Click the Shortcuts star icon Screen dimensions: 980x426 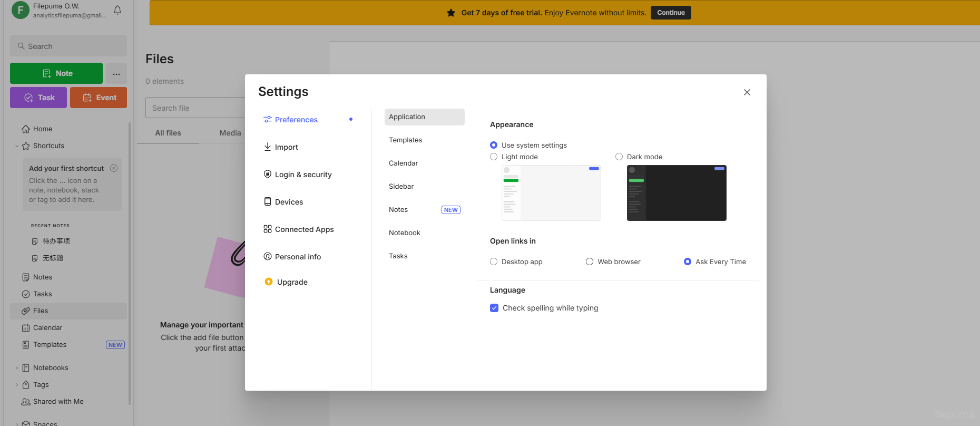pyautogui.click(x=26, y=146)
